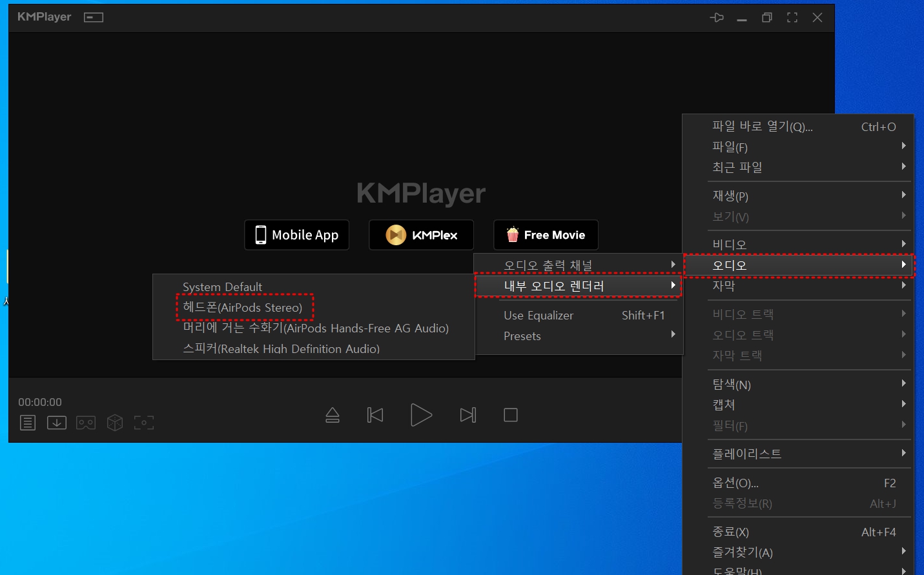Open the KMPlex button
This screenshot has width=924, height=575.
(x=421, y=235)
